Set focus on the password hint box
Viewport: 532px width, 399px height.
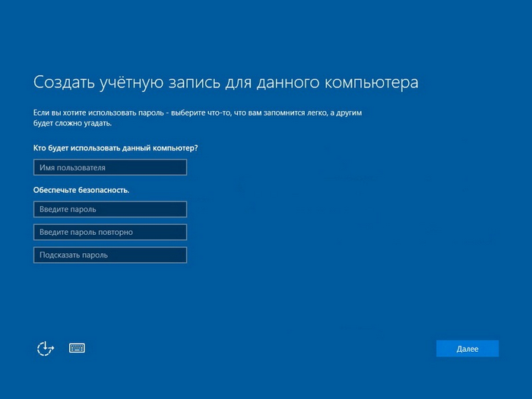110,255
